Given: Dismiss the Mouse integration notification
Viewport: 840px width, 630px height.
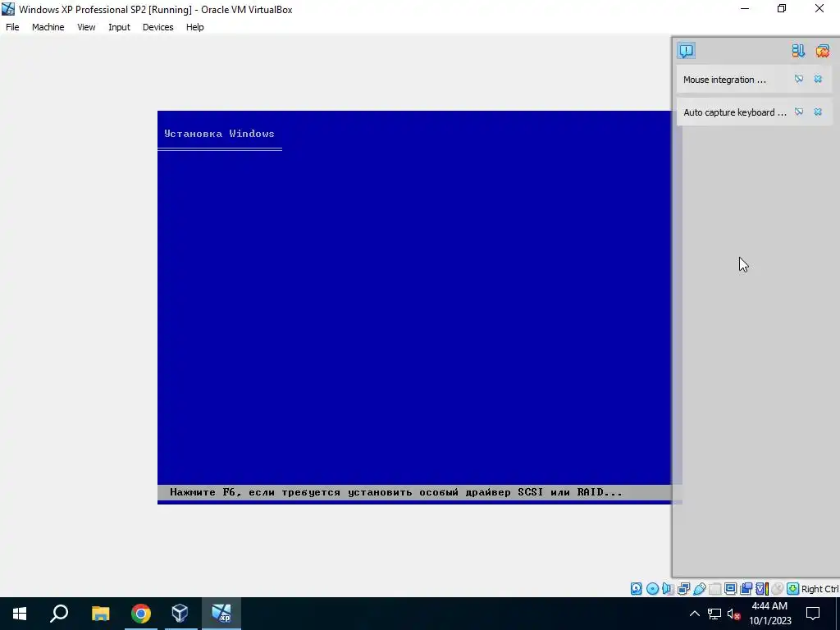Looking at the screenshot, I should (818, 80).
